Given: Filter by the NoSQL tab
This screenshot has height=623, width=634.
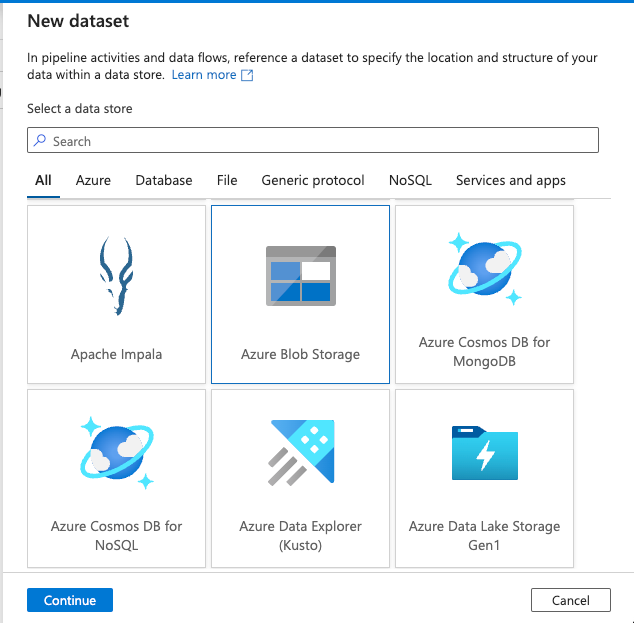Looking at the screenshot, I should pyautogui.click(x=410, y=180).
